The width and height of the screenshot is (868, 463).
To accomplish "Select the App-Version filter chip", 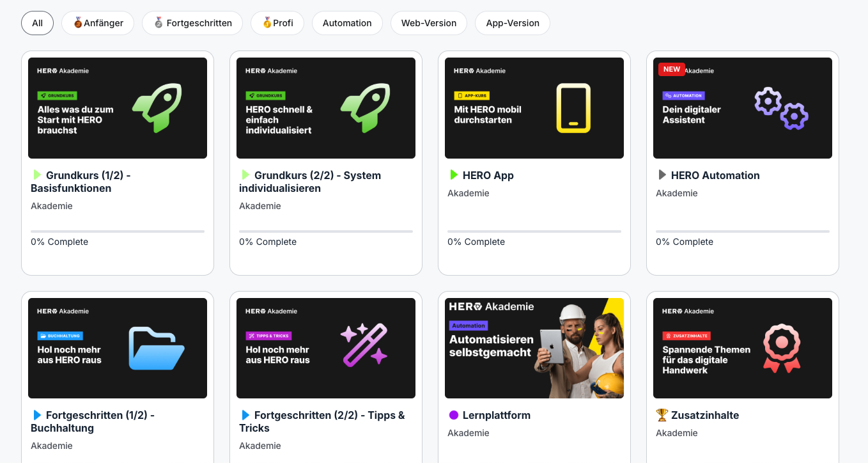I will 513,23.
